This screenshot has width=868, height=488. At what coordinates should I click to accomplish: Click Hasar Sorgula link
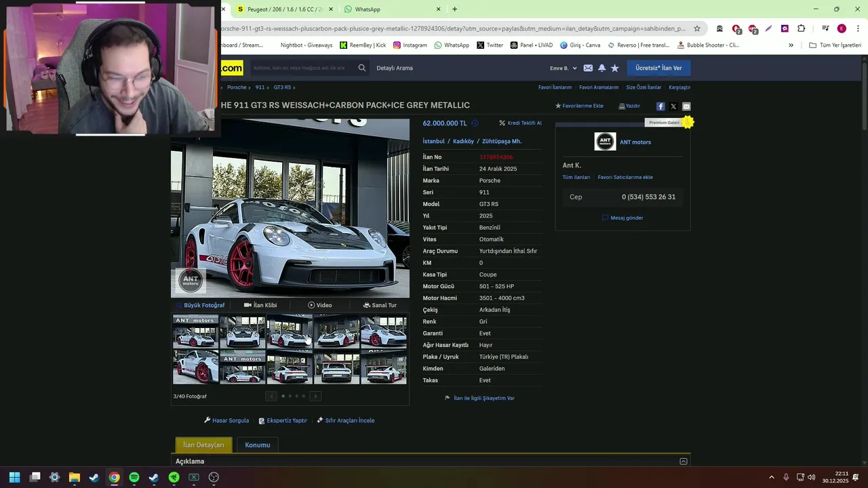pyautogui.click(x=226, y=421)
